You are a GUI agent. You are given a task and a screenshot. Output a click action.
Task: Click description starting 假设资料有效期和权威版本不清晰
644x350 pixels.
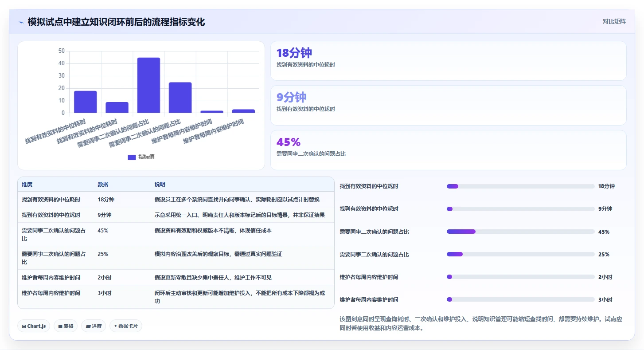(213, 231)
